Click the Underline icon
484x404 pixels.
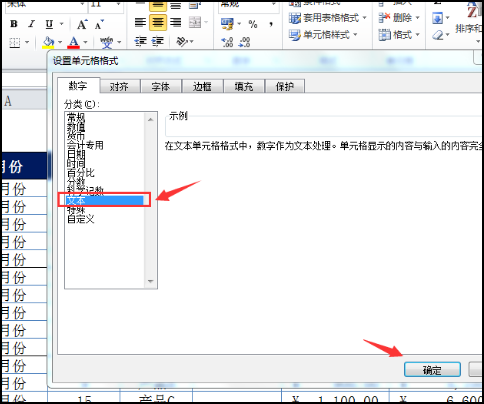pyautogui.click(x=49, y=24)
